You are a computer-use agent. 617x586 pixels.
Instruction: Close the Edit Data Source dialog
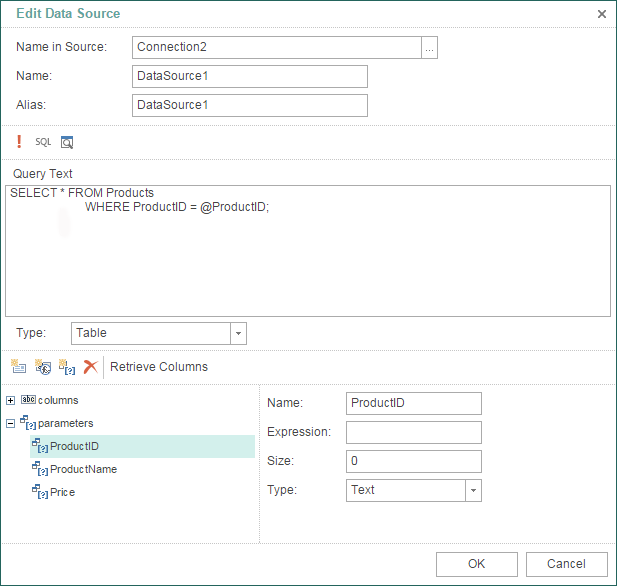pyautogui.click(x=602, y=14)
